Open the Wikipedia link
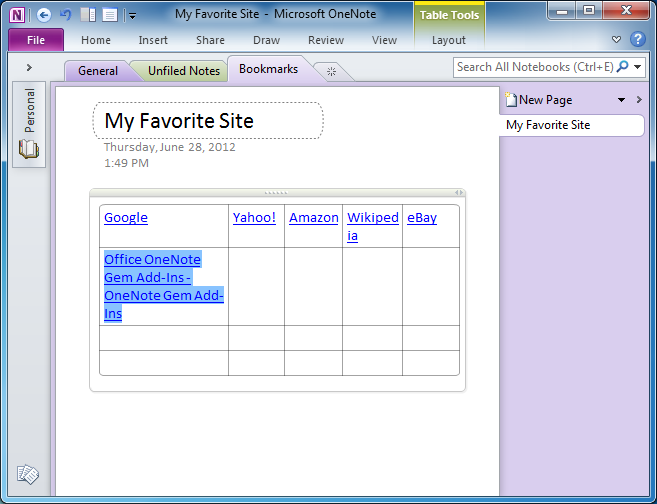This screenshot has height=504, width=657. pos(372,226)
